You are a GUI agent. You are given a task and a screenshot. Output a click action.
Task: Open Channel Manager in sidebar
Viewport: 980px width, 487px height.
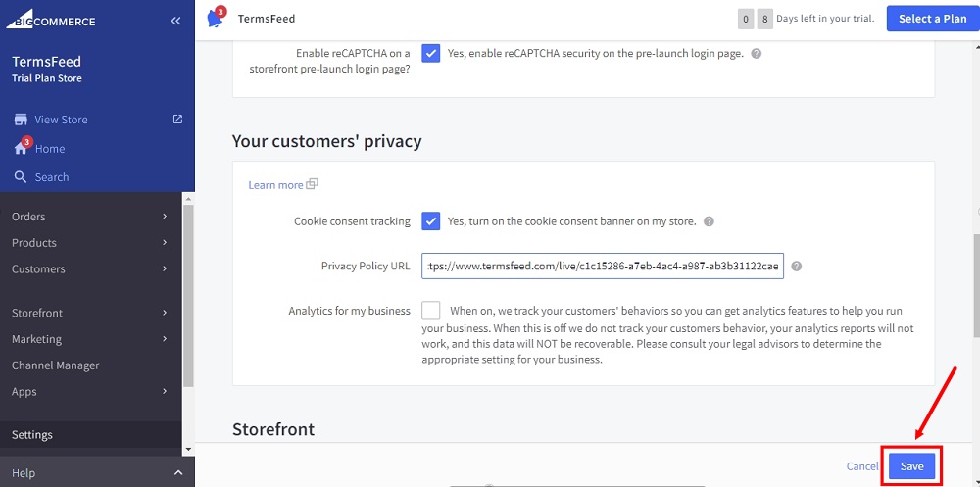[56, 365]
